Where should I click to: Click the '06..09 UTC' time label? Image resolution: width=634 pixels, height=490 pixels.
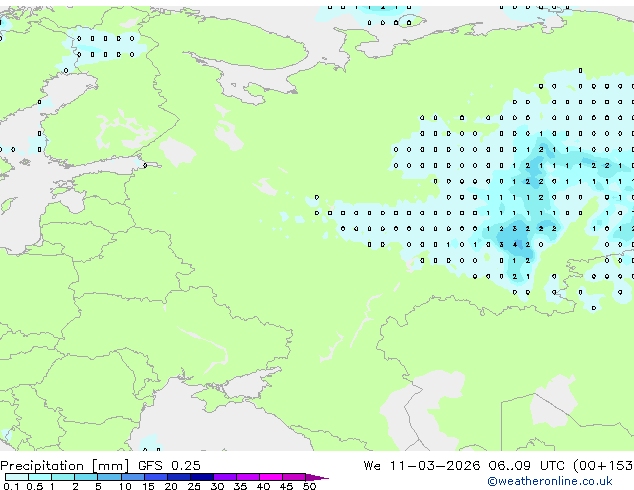click(528, 466)
